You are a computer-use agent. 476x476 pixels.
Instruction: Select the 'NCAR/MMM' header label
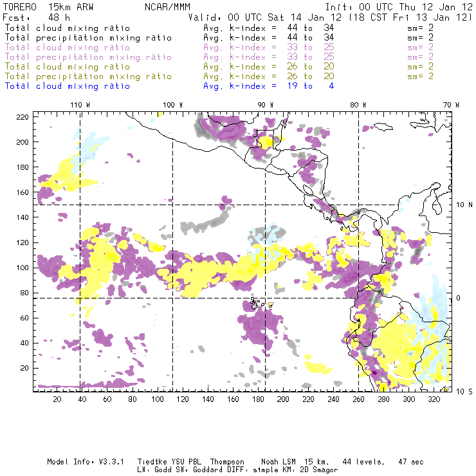(168, 7)
